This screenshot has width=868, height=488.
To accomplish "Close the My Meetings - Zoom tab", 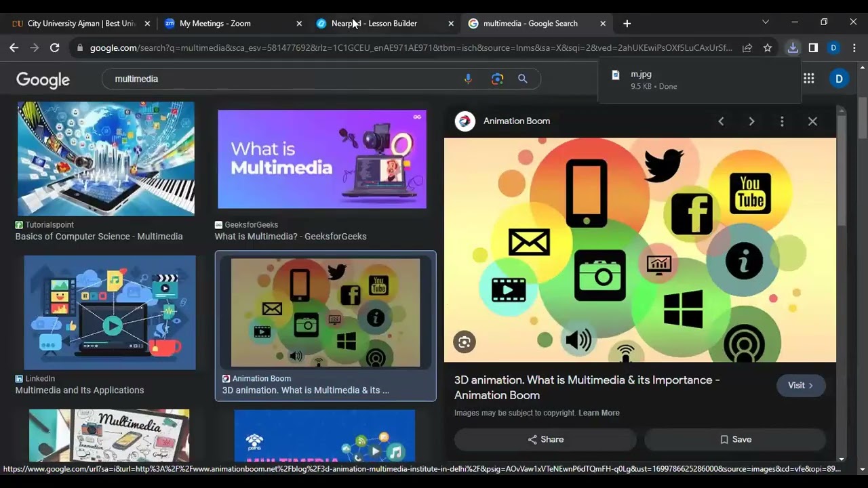I will pyautogui.click(x=299, y=23).
